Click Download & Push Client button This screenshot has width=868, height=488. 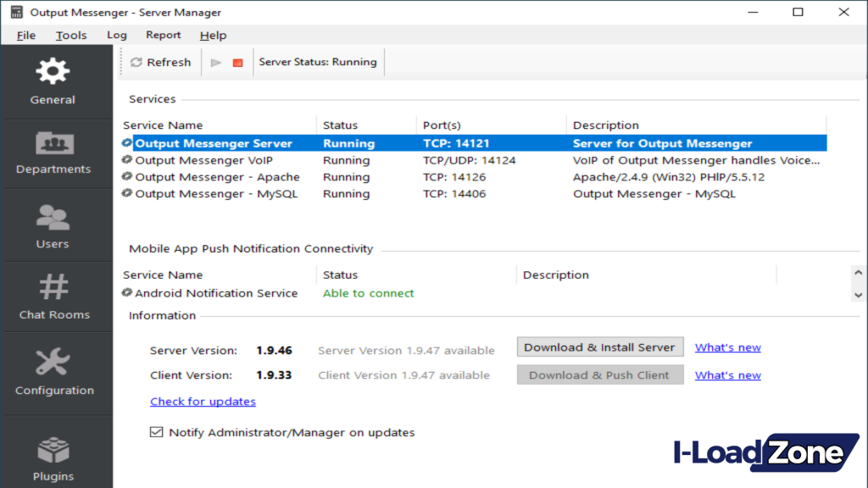(600, 374)
